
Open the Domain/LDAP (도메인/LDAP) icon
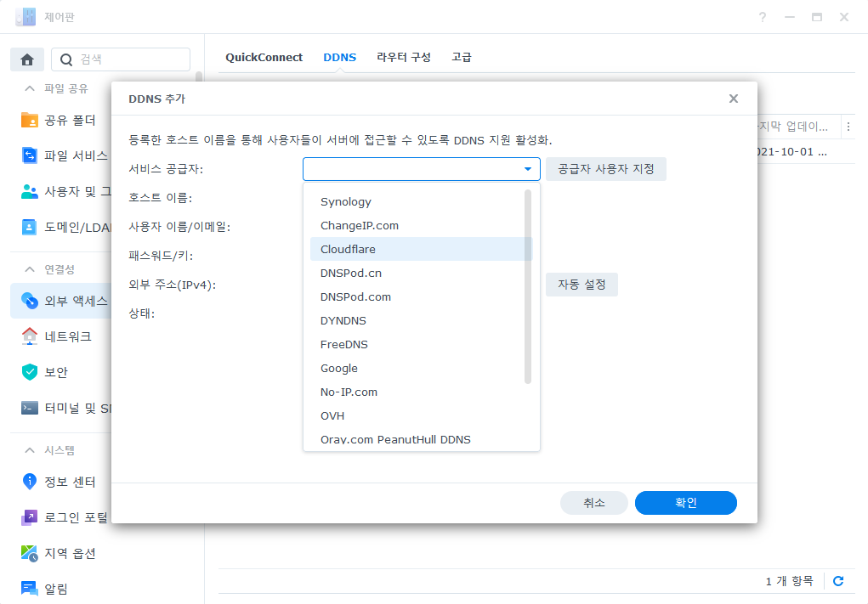tap(30, 228)
